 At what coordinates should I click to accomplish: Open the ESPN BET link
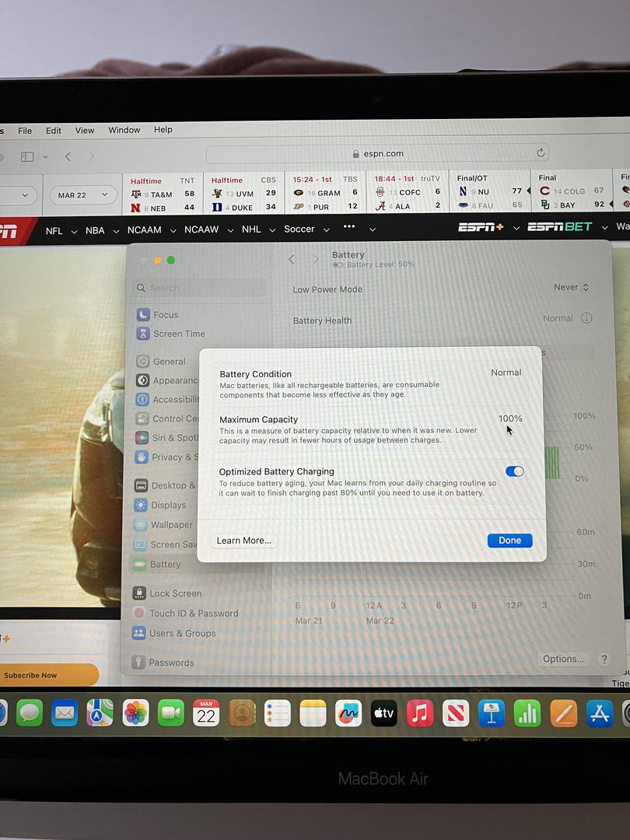tap(560, 226)
